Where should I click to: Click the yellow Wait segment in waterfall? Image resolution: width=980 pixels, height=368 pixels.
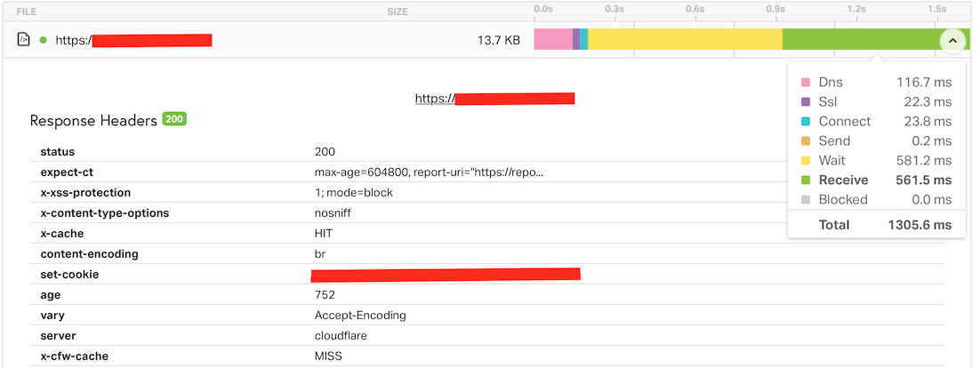[685, 39]
